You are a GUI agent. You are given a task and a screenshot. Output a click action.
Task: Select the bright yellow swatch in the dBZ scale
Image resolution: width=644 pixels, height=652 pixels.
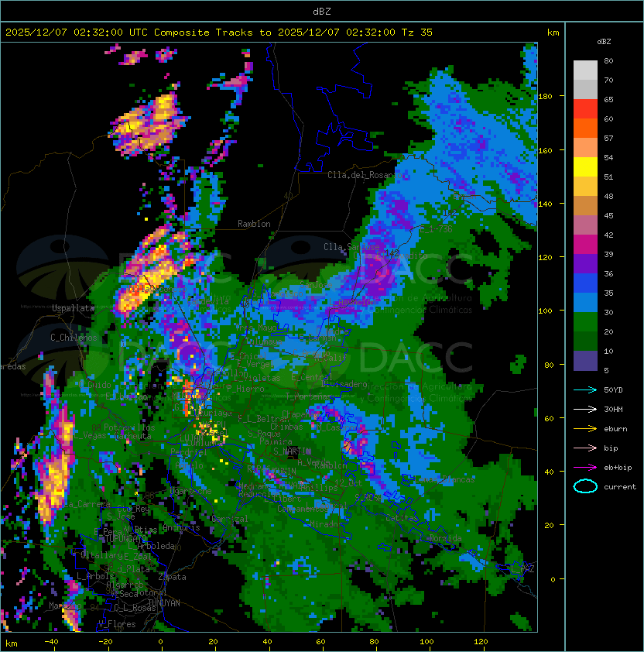tap(585, 167)
